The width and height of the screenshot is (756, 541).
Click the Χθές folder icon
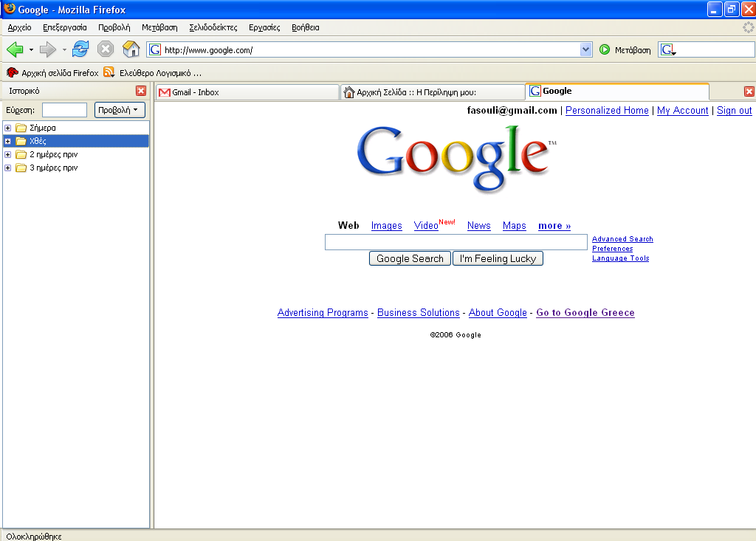[21, 141]
